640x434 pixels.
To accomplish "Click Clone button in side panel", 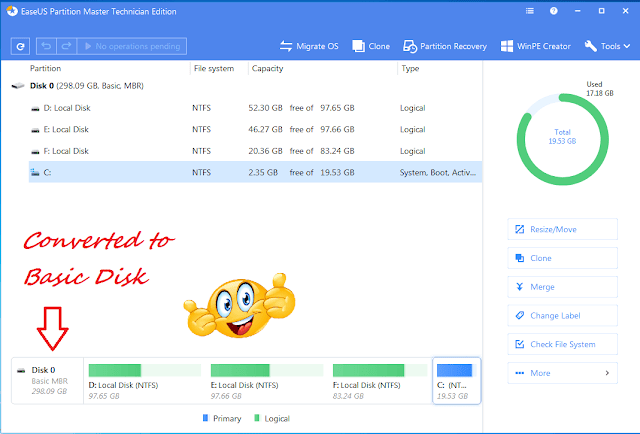I will [562, 258].
